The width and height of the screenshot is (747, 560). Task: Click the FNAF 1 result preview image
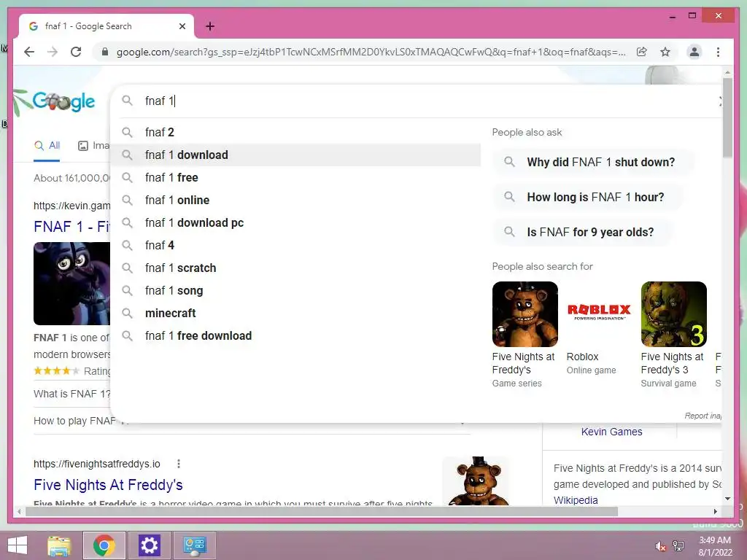click(x=71, y=284)
